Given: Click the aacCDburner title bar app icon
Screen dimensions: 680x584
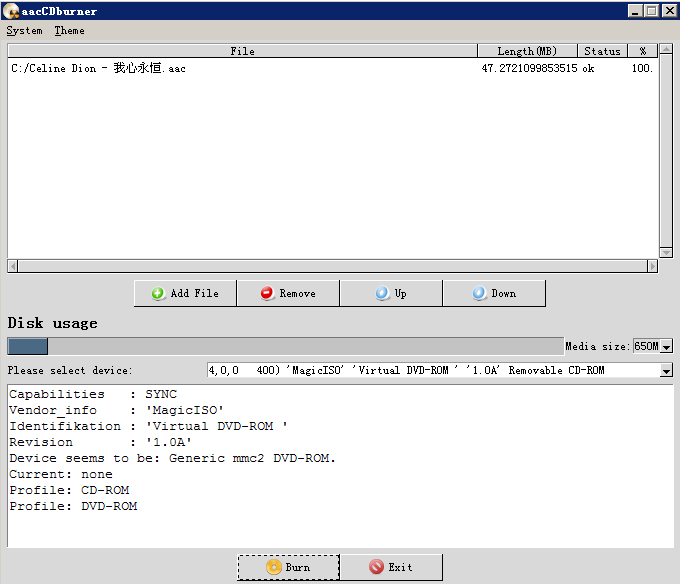Looking at the screenshot, I should pyautogui.click(x=11, y=11).
